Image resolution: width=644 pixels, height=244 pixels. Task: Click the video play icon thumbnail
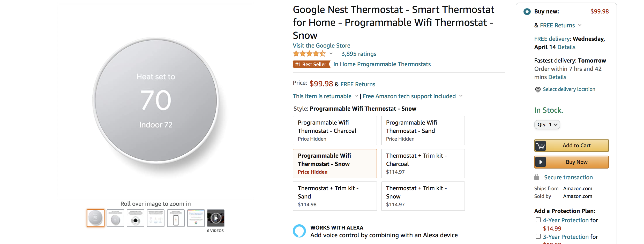pyautogui.click(x=216, y=218)
